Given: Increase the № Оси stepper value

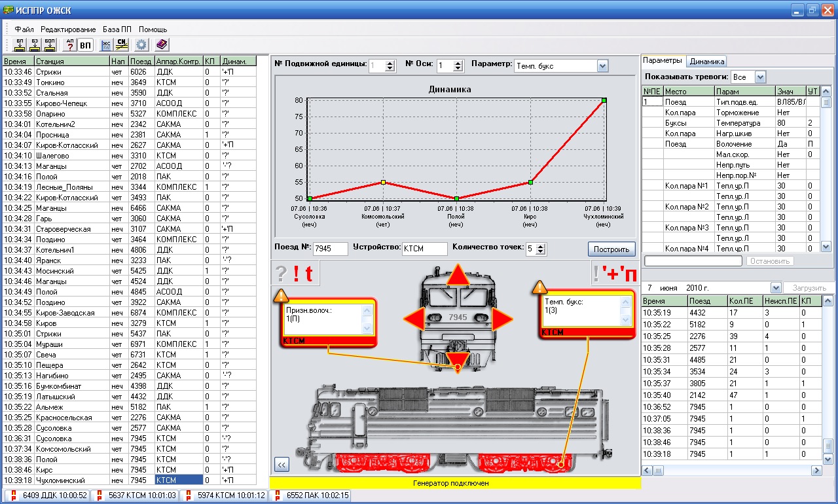Looking at the screenshot, I should point(458,63).
